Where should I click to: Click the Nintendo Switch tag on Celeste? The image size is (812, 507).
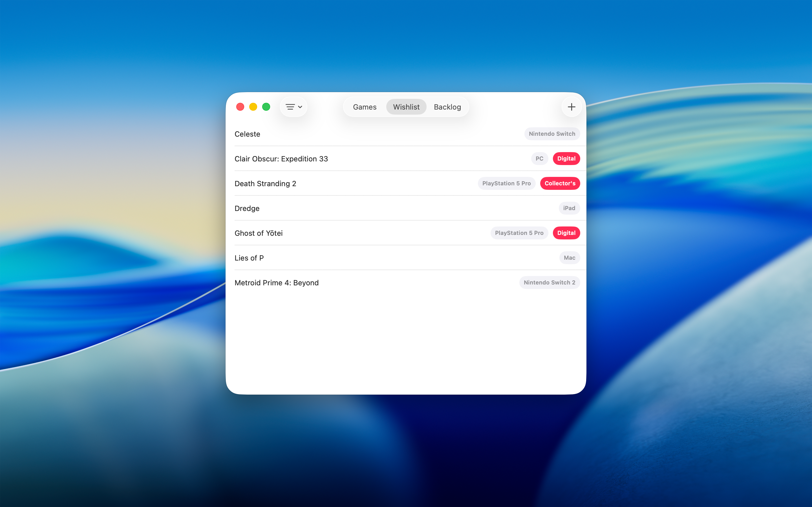coord(551,134)
